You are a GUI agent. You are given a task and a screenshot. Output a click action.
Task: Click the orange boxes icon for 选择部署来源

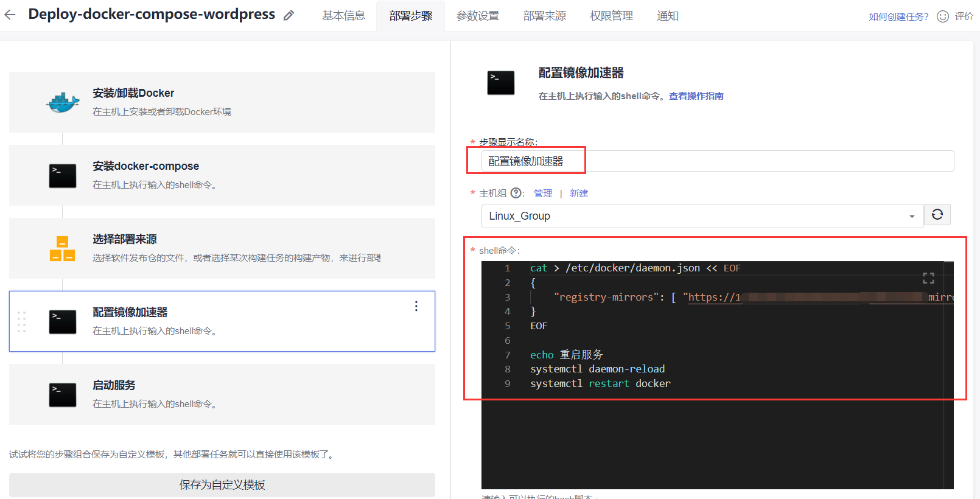(63, 248)
